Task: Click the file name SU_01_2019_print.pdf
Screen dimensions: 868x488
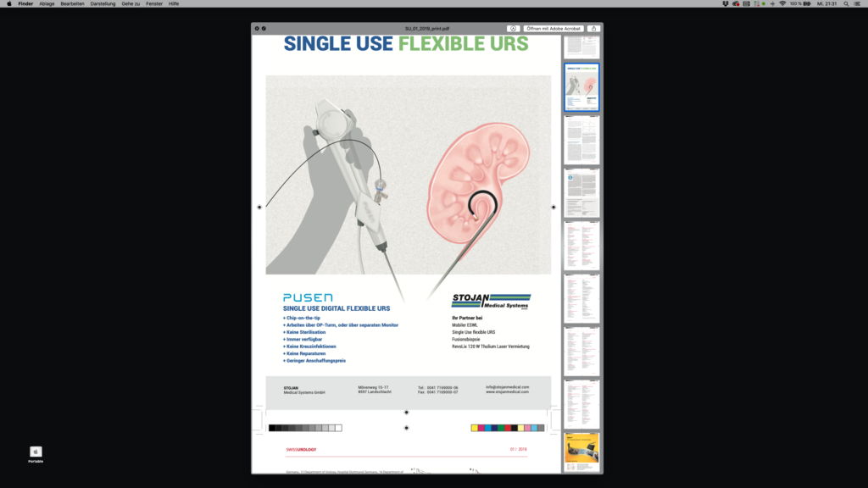Action: 427,28
